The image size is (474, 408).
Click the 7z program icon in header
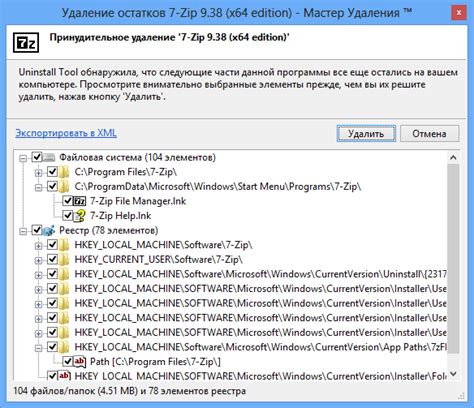point(26,43)
